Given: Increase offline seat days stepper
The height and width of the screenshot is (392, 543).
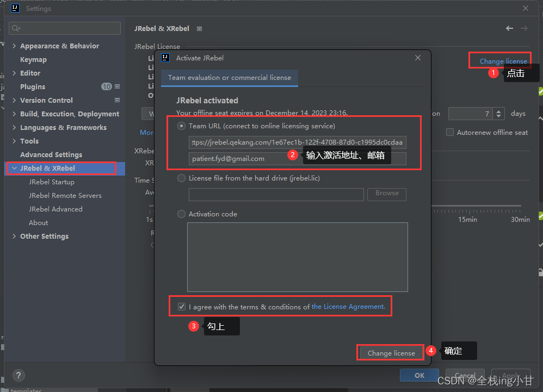Looking at the screenshot, I should click(499, 111).
